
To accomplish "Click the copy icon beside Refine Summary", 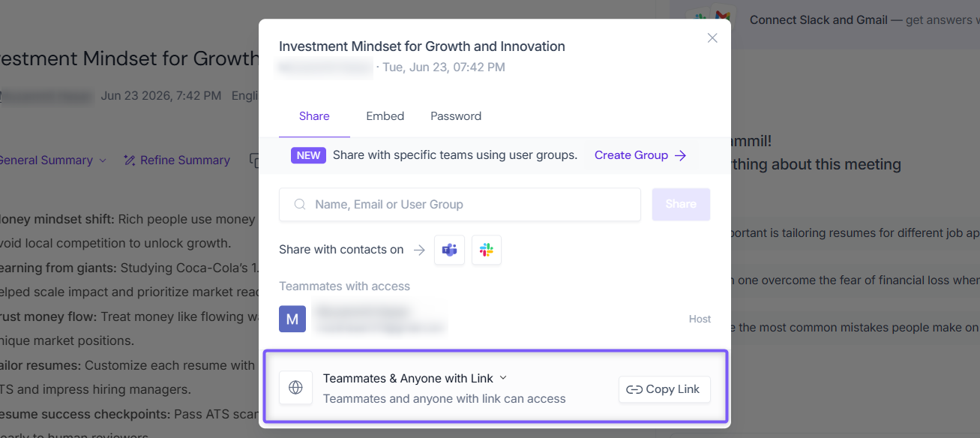I will tap(255, 160).
